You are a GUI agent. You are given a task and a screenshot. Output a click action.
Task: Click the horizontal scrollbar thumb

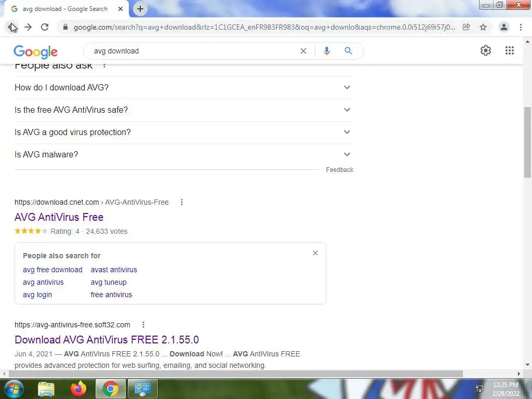235,374
